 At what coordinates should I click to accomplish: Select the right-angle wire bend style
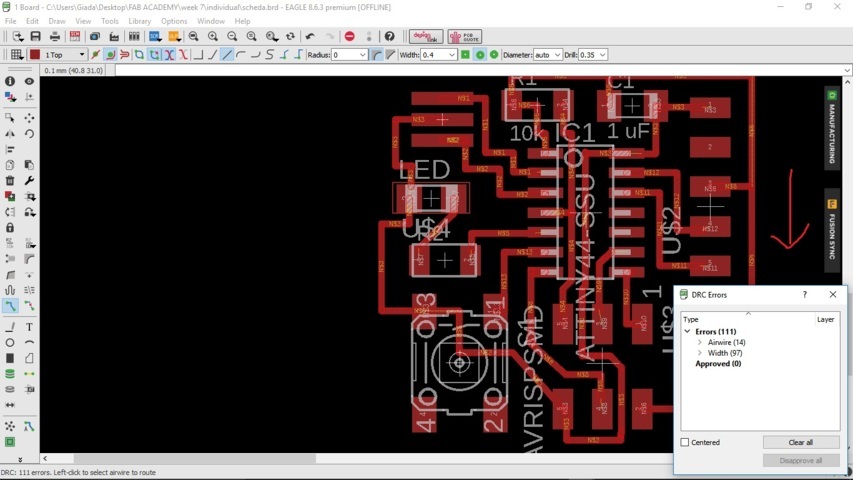coord(198,54)
